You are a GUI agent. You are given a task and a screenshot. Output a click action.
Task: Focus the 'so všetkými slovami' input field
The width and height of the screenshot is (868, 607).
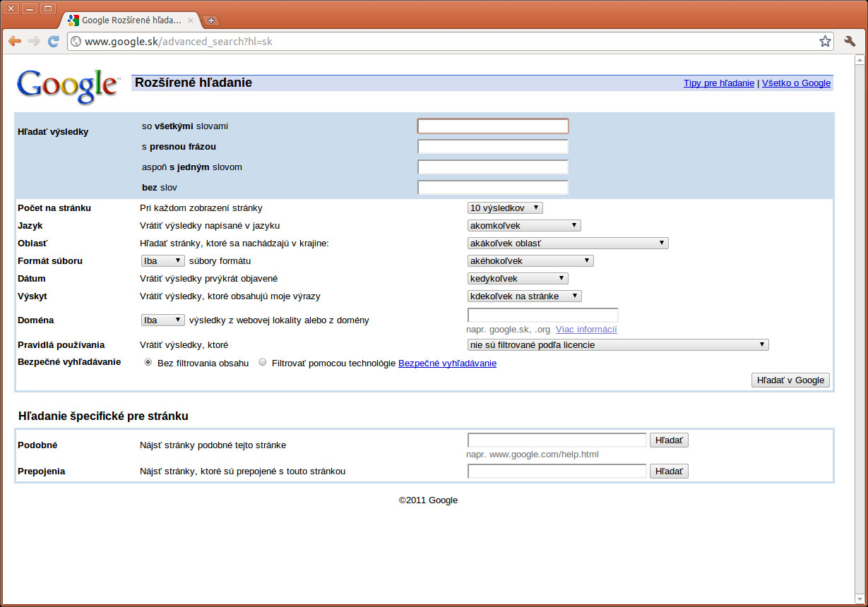[x=493, y=126]
